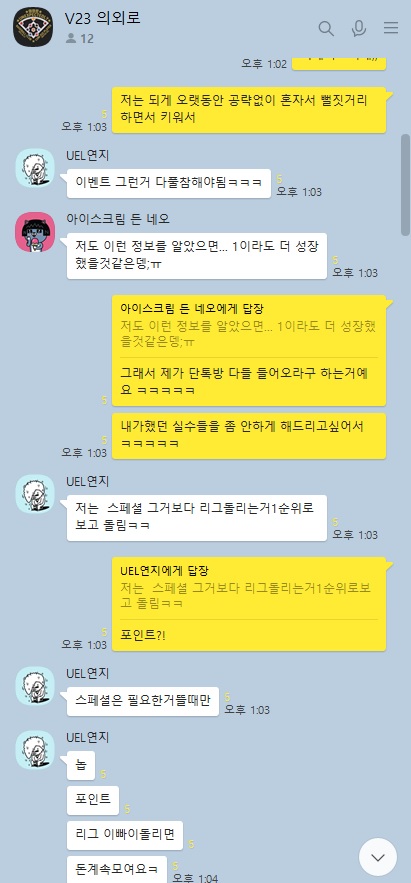Jump to latest message with down arrow
The image size is (411, 883).
click(x=378, y=857)
